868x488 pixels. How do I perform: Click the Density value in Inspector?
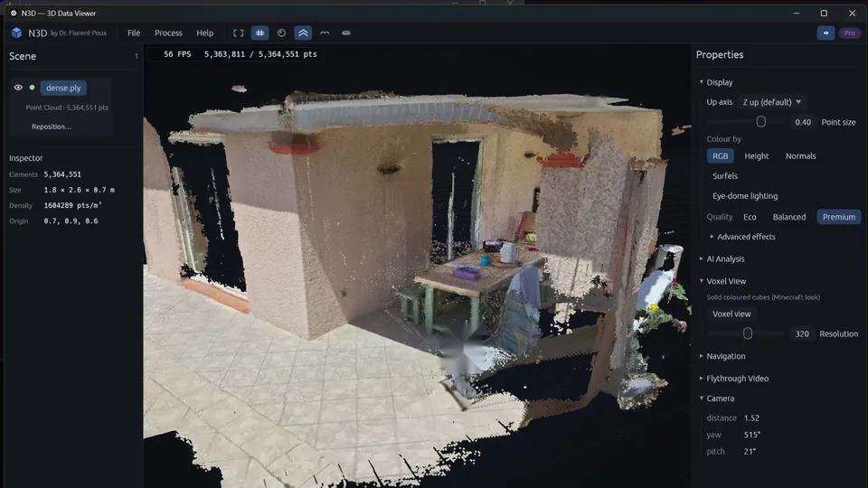pyautogui.click(x=72, y=205)
